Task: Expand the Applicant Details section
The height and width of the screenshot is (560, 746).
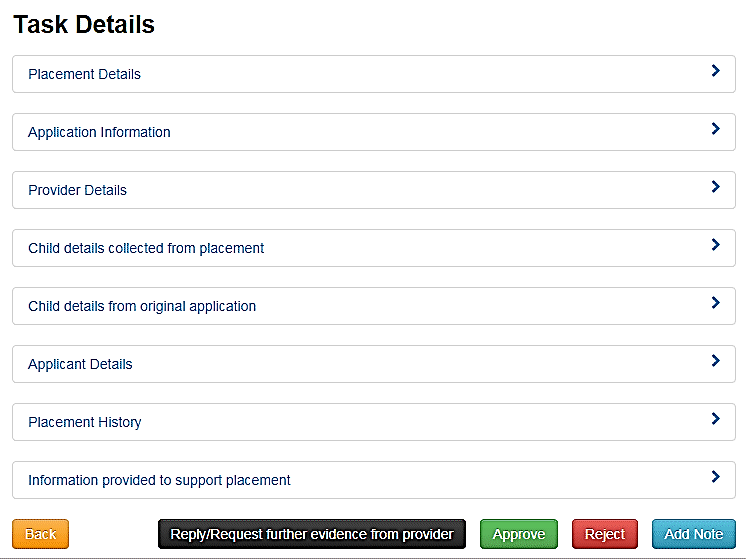Action: 80,364
